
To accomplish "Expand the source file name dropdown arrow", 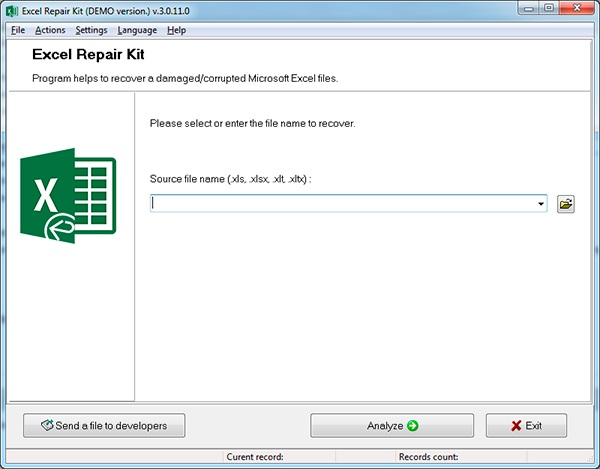I will point(541,204).
